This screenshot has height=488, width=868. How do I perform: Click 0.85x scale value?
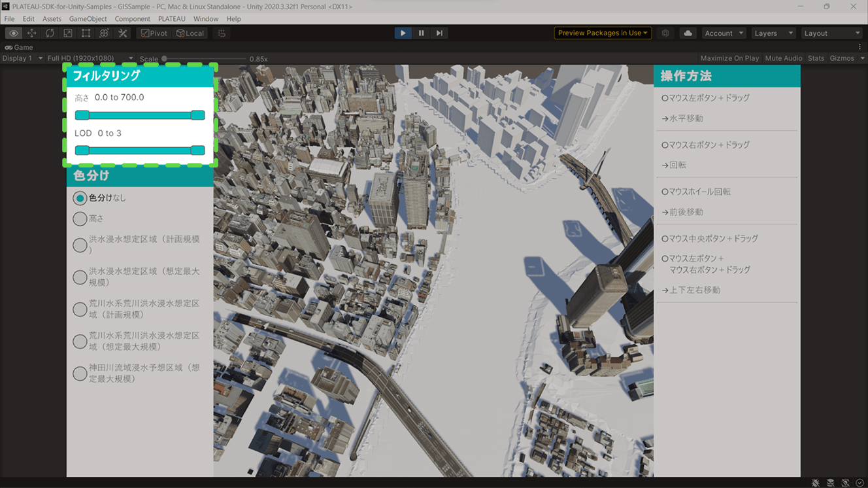[x=258, y=59]
